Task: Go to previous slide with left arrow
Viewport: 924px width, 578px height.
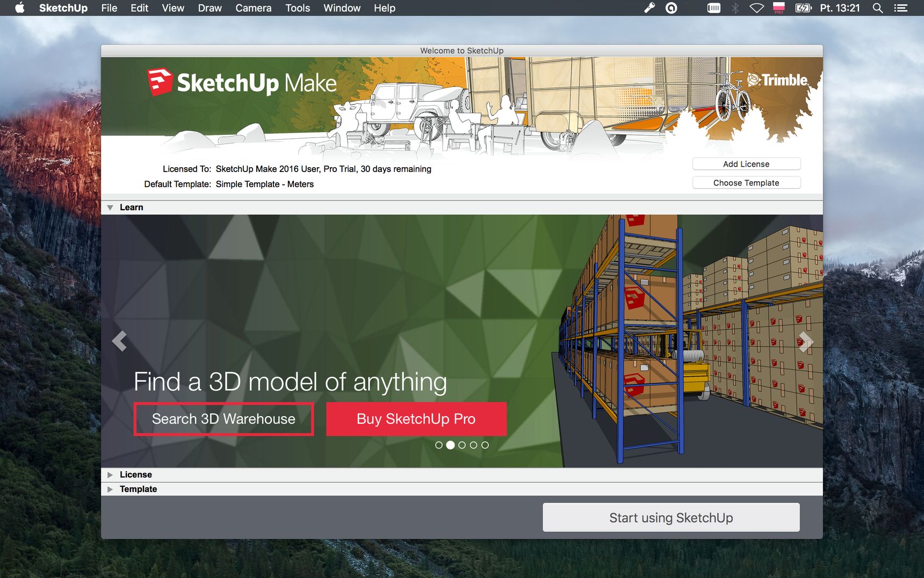Action: [x=119, y=341]
